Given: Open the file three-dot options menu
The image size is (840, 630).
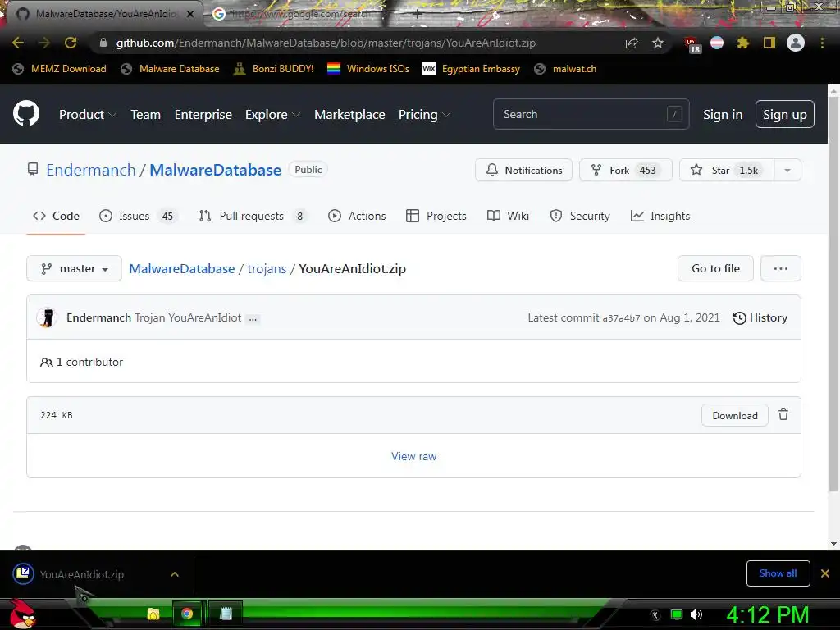Looking at the screenshot, I should (781, 268).
